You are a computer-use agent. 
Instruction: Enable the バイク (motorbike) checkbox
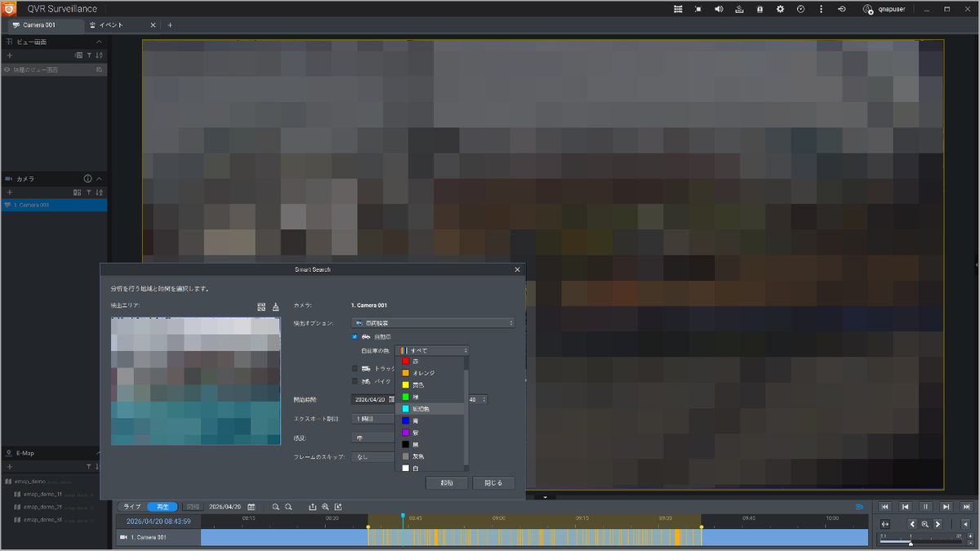[354, 381]
